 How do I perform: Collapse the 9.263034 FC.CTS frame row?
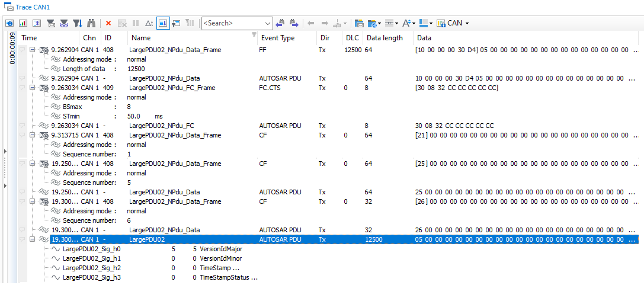tap(33, 88)
